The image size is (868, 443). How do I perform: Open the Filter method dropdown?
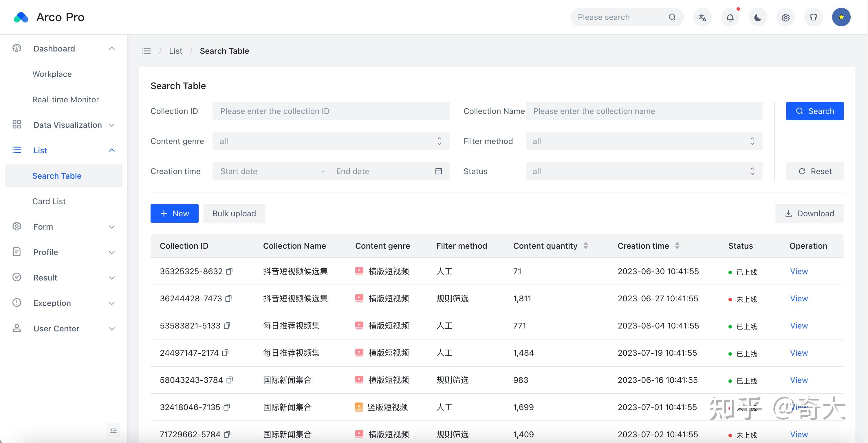pos(644,141)
